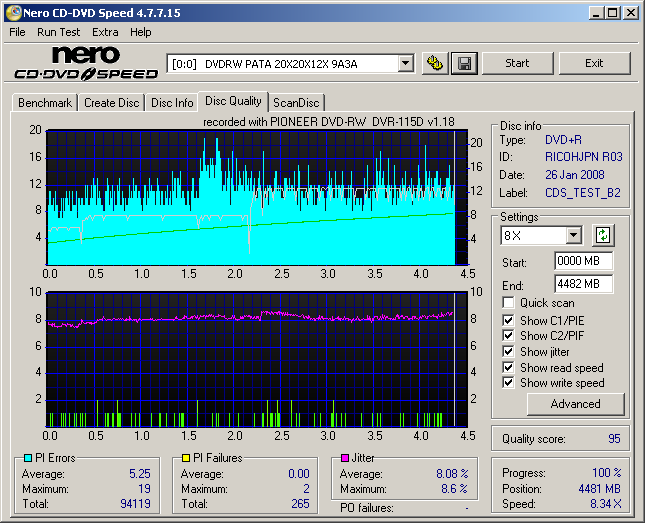
Task: Click the Nero app icon in title bar
Action: coord(14,13)
